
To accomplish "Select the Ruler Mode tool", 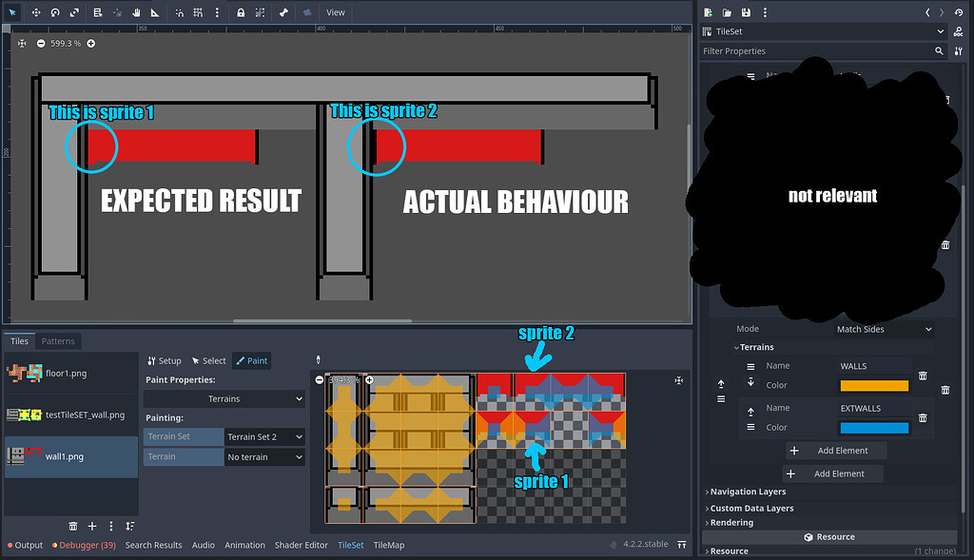I will [x=155, y=12].
